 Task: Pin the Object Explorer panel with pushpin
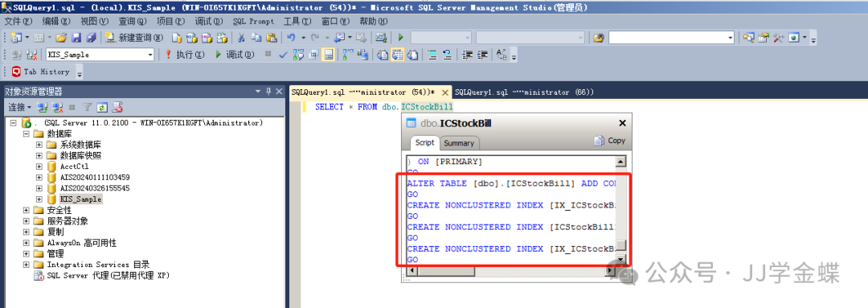tap(269, 92)
